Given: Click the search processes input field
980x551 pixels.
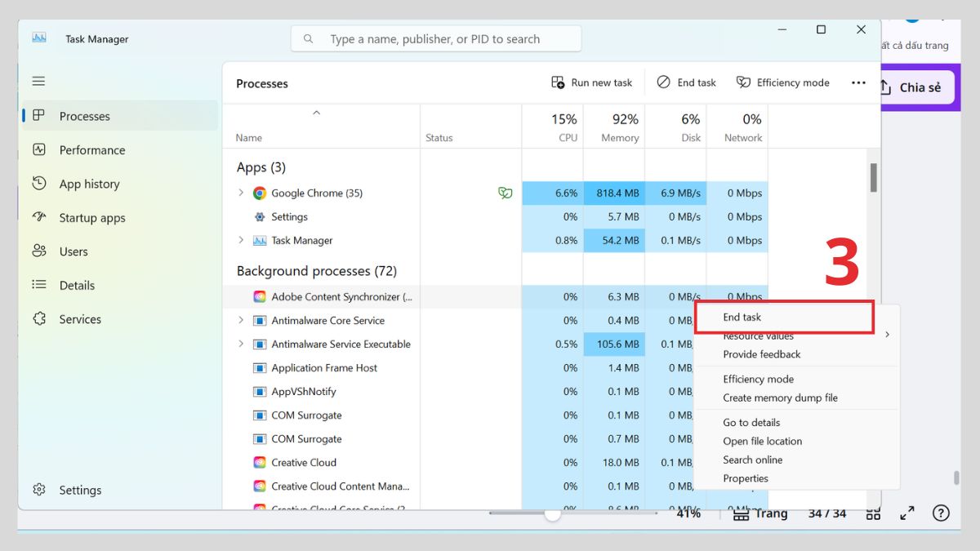Looking at the screenshot, I should pyautogui.click(x=435, y=38).
